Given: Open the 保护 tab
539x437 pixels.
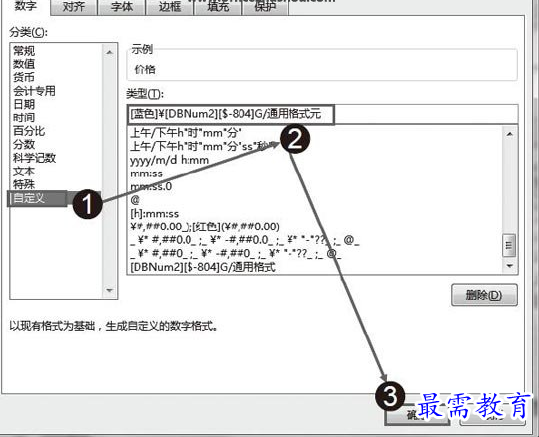Looking at the screenshot, I should pos(265,7).
